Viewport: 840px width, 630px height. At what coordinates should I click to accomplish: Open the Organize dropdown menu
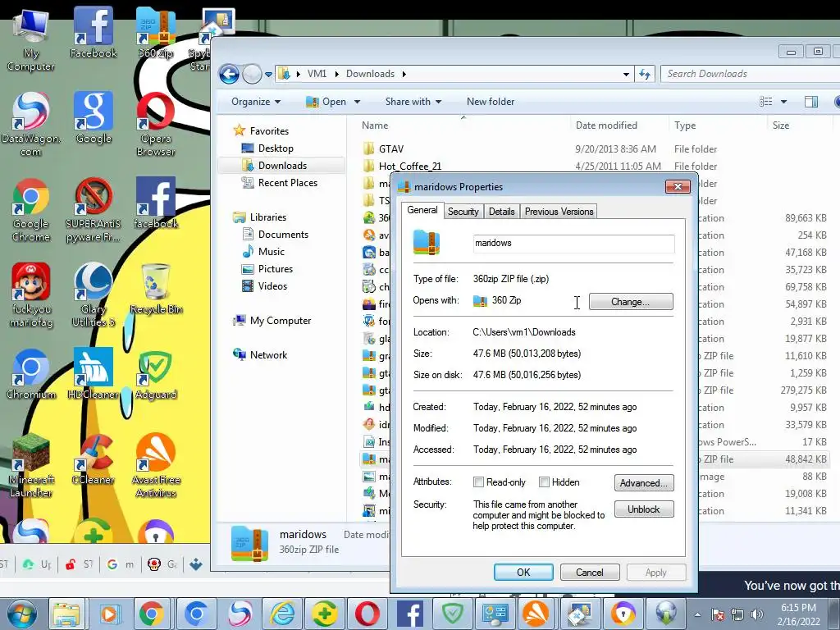pos(256,101)
